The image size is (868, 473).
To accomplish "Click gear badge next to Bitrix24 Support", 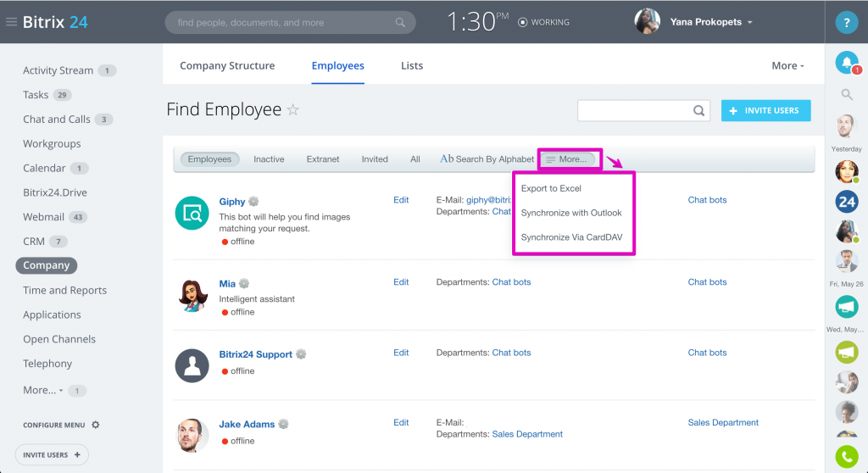I will (x=301, y=354).
